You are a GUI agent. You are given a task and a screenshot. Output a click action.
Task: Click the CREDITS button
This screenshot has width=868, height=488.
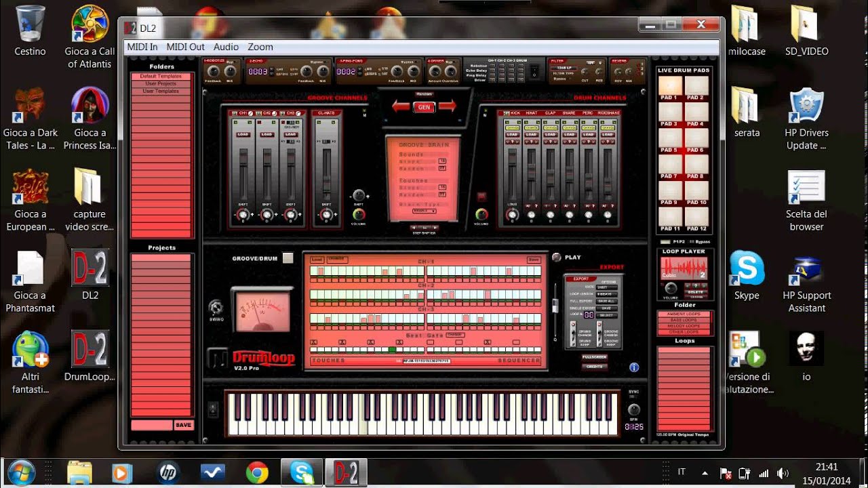pyautogui.click(x=594, y=366)
